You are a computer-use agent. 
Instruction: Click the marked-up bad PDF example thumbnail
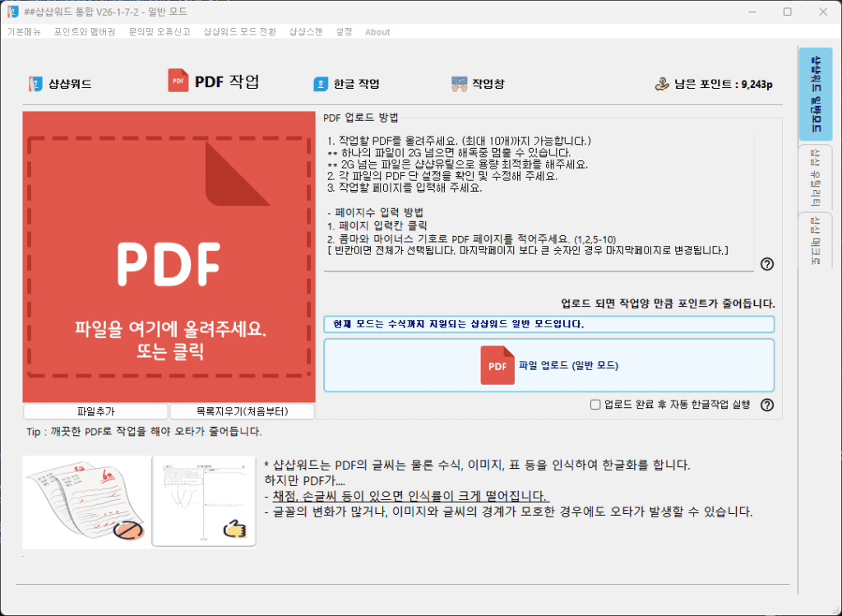click(x=85, y=501)
